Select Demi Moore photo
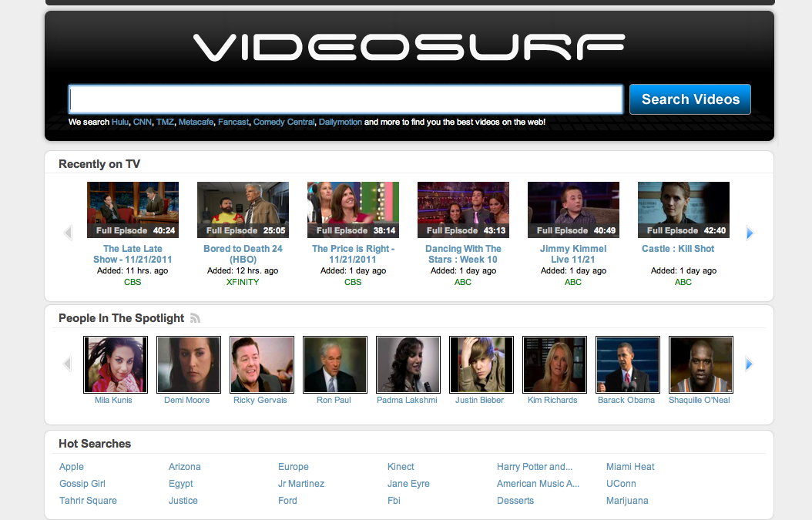 coord(189,364)
